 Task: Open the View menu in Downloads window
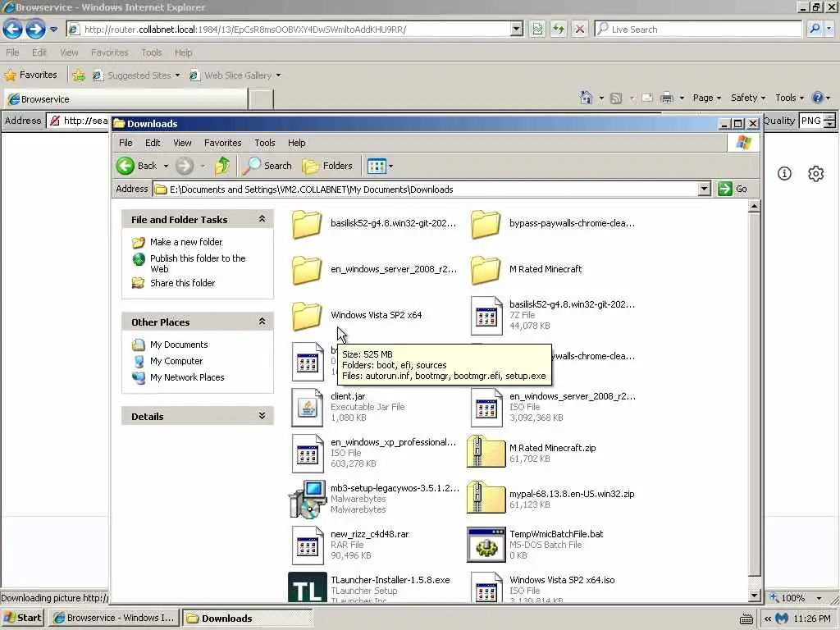click(x=182, y=143)
